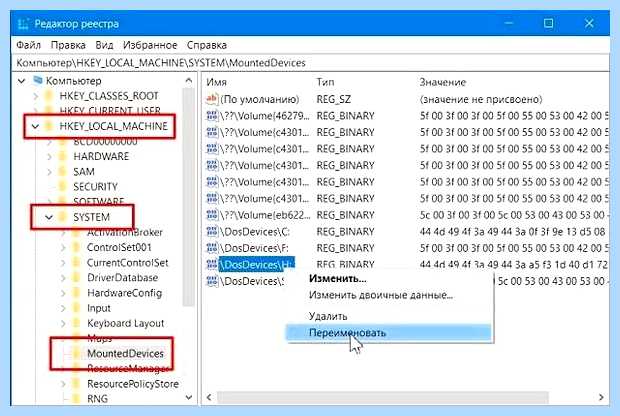Click the binary icon of \DosDevices\F: value
The image size is (620, 416).
pyautogui.click(x=212, y=248)
